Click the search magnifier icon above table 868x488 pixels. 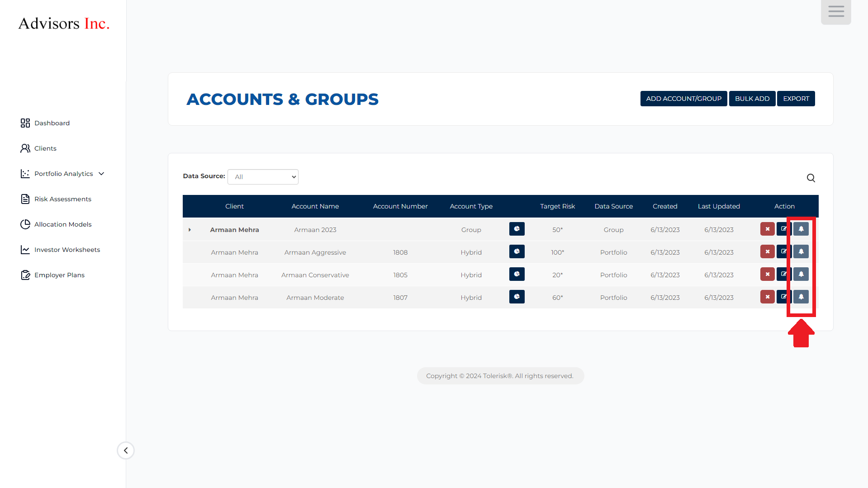click(811, 178)
